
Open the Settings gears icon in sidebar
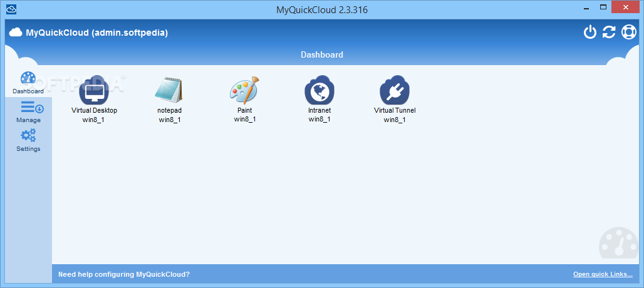pyautogui.click(x=28, y=135)
